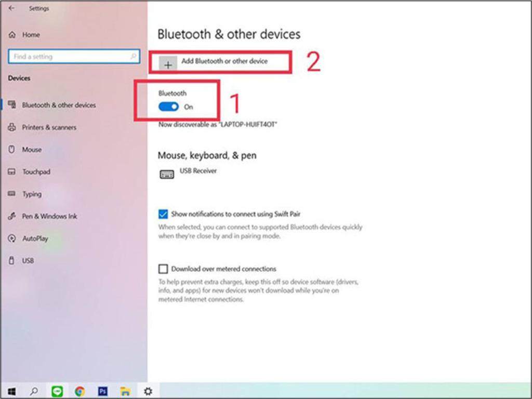Open the LINE app from taskbar
Screen dimensions: 532x399
pos(57,391)
